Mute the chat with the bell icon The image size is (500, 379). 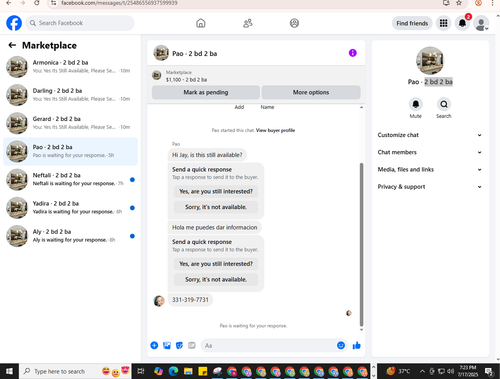(416, 104)
